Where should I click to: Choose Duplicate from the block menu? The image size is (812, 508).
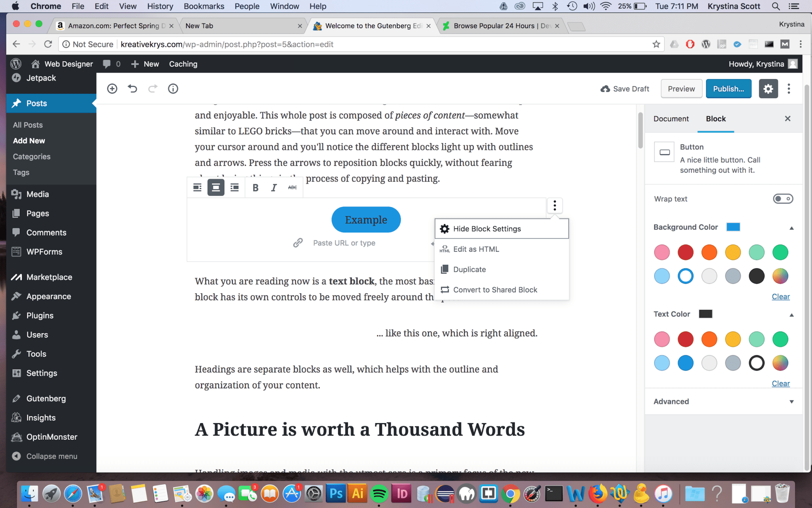tap(469, 269)
